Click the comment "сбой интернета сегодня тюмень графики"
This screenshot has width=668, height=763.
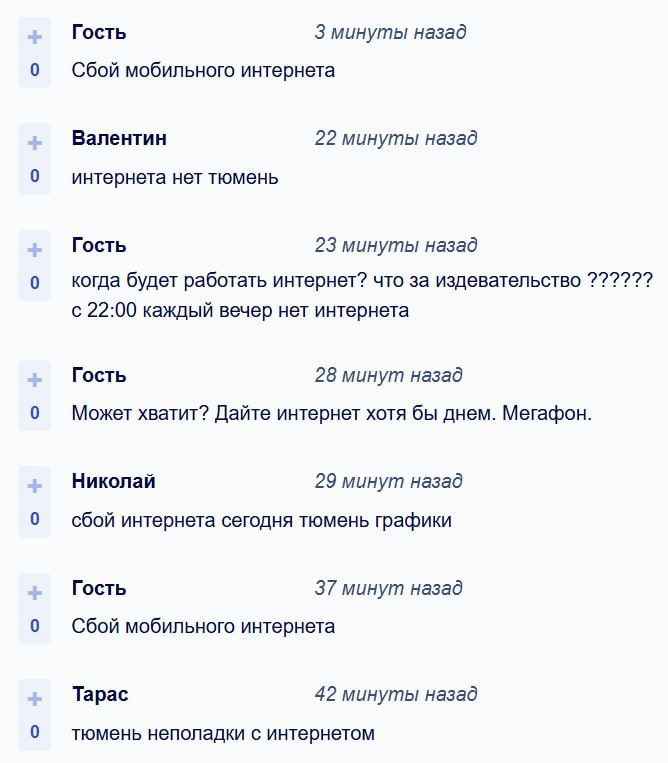pos(261,520)
